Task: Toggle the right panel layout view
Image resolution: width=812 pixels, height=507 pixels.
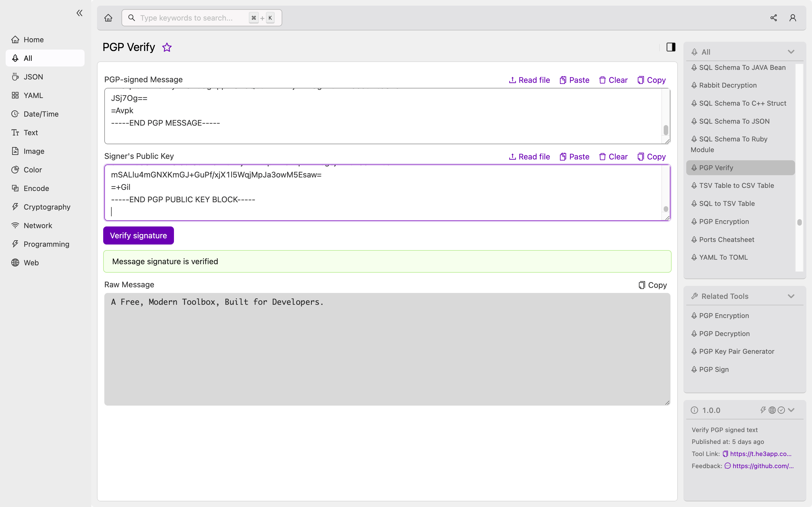Action: click(x=671, y=47)
